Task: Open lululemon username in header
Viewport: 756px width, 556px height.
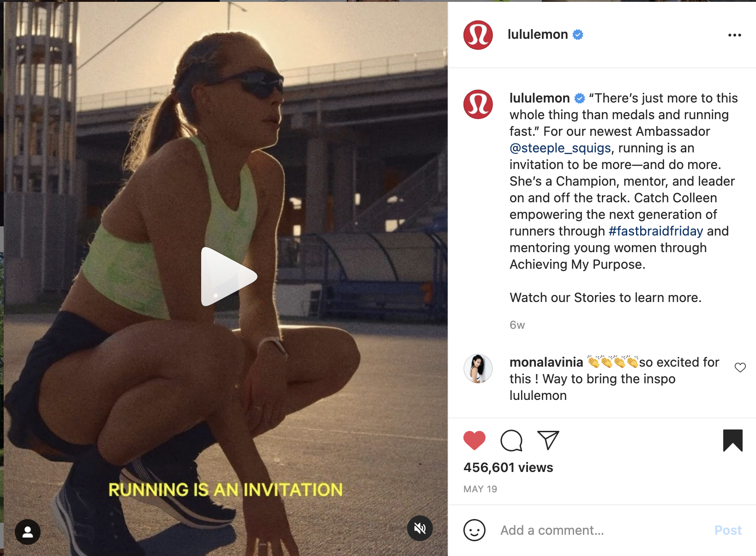Action: (x=538, y=35)
